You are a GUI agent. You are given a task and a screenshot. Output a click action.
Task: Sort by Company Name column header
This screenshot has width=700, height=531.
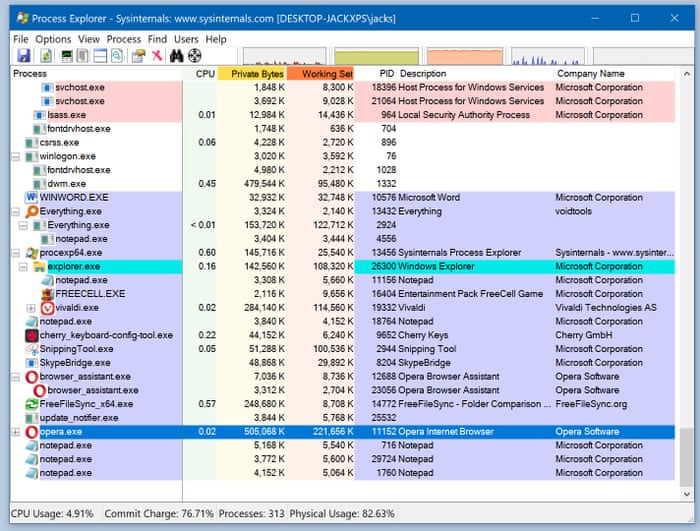coord(590,74)
